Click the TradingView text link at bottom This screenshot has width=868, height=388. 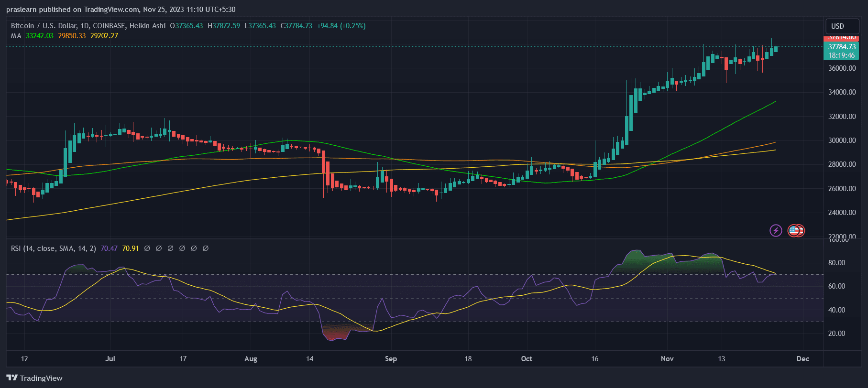point(41,378)
